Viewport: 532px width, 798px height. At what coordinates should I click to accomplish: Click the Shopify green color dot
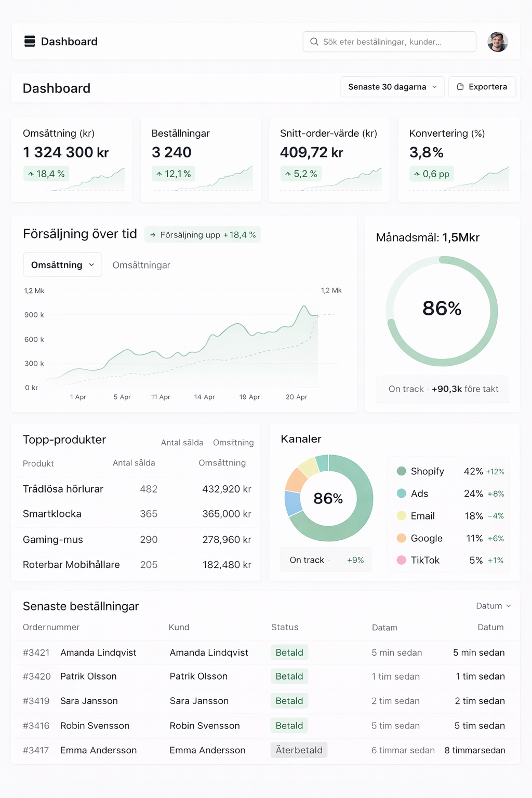pos(401,471)
